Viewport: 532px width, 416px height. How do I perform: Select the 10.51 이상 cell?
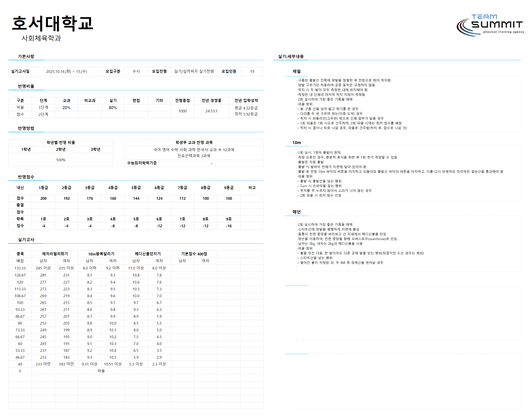pos(113,364)
